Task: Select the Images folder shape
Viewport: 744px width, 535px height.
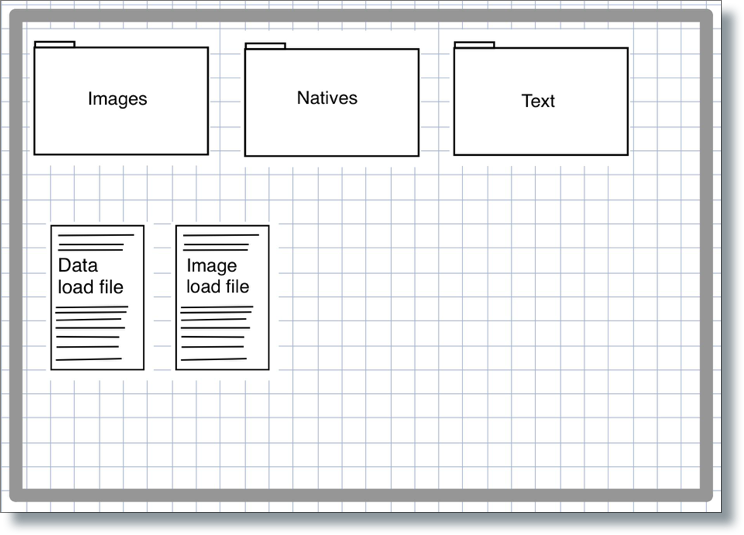Action: (121, 99)
